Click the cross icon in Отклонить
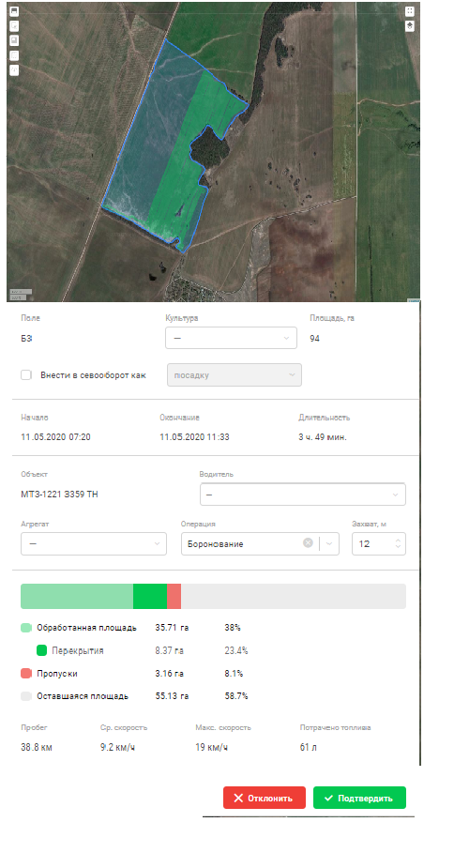Viewport: 454px width, 868px height. coord(238,799)
